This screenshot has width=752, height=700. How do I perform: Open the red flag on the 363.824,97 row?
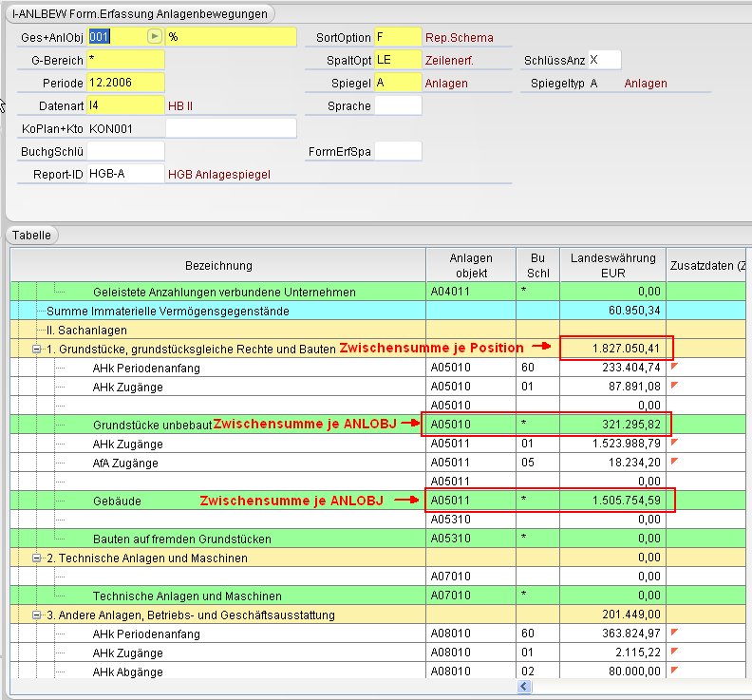(674, 633)
